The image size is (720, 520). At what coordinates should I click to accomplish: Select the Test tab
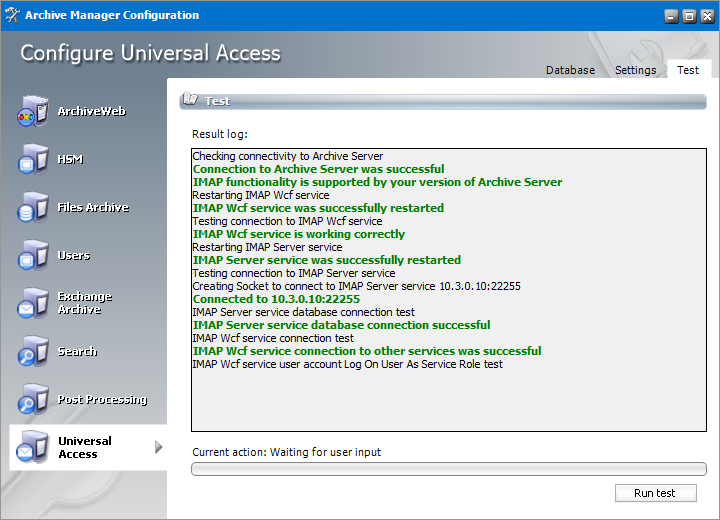coord(688,70)
